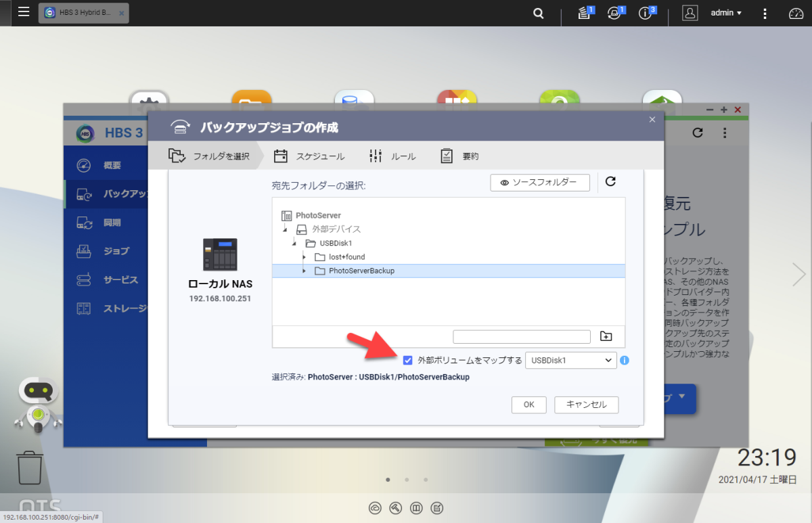Open the USBDisk1 volume dropdown

click(x=571, y=361)
